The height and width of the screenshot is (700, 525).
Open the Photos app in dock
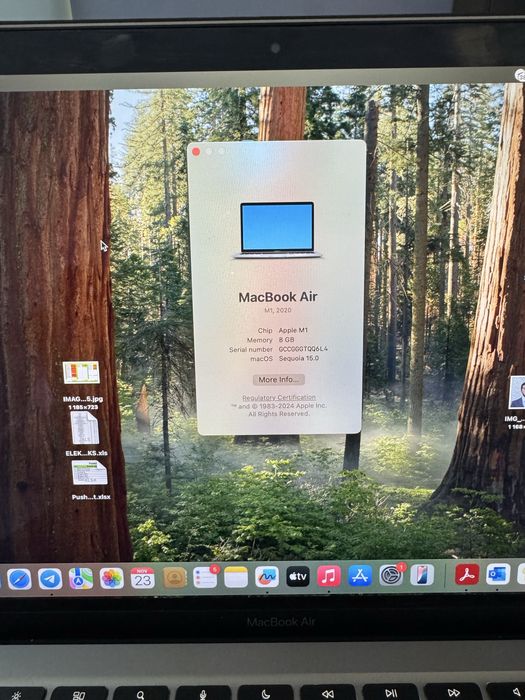coord(112,578)
